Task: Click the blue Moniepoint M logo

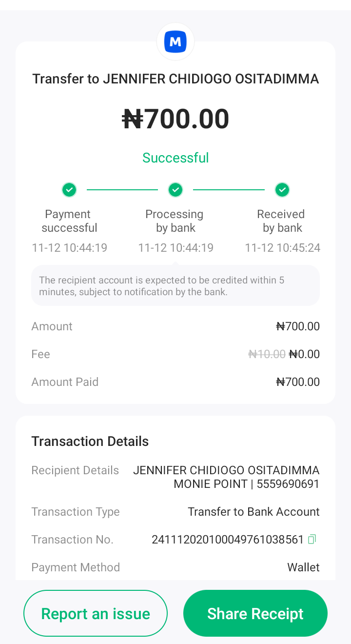Action: click(175, 42)
